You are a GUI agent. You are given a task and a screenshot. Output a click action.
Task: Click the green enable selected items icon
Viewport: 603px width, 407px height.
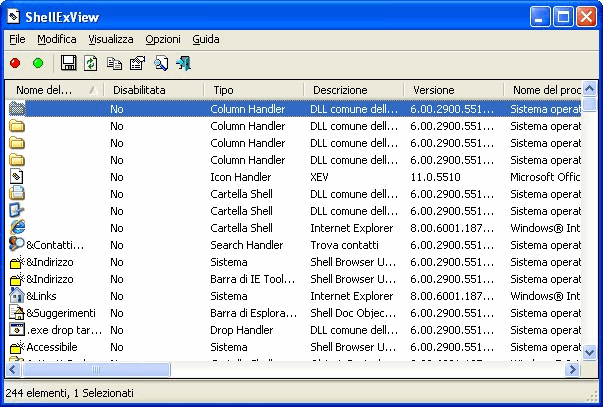point(38,63)
